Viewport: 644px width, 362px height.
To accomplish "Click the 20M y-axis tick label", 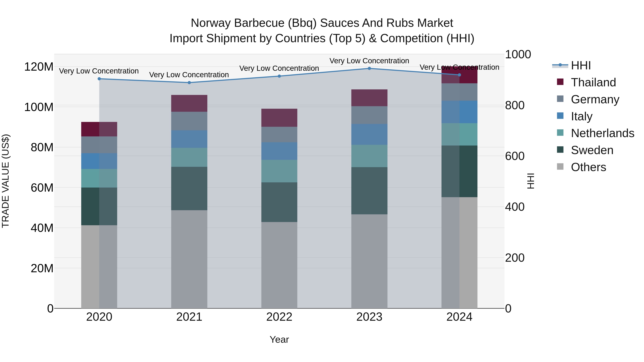I will (x=42, y=268).
